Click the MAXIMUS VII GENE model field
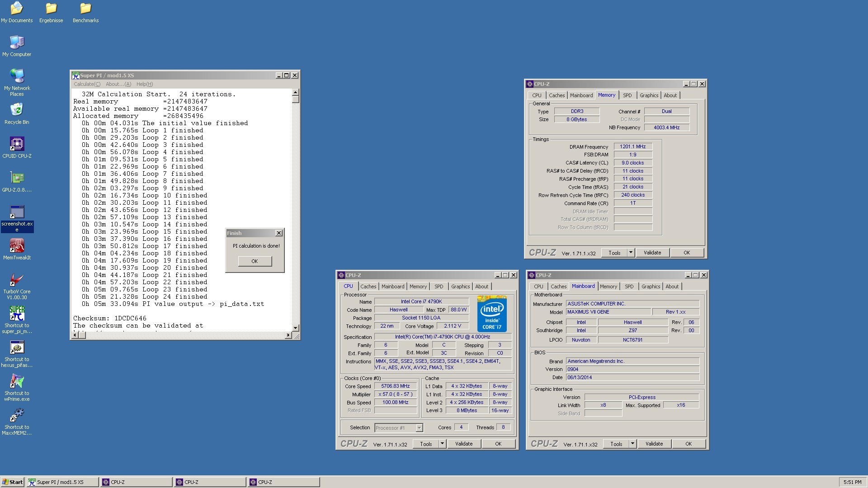 pos(609,312)
